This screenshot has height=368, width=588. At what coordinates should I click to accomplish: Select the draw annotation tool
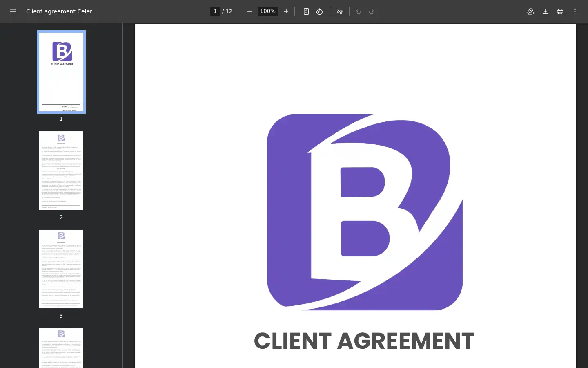340,11
